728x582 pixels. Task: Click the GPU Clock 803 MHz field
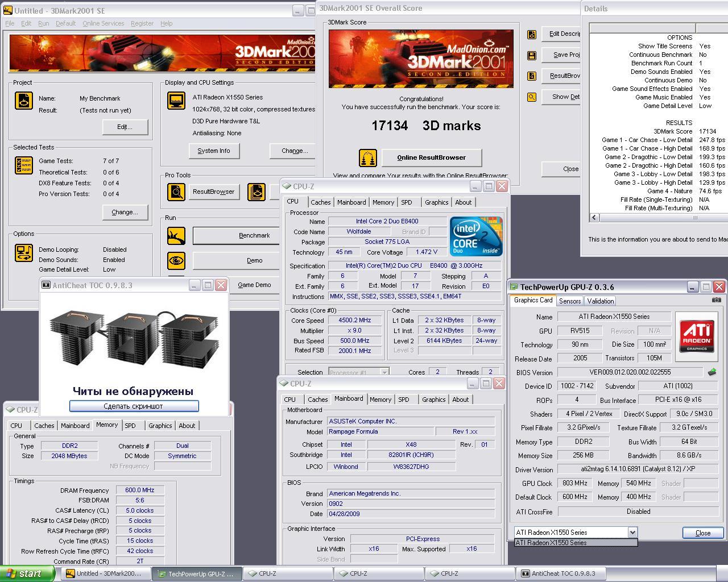574,483
